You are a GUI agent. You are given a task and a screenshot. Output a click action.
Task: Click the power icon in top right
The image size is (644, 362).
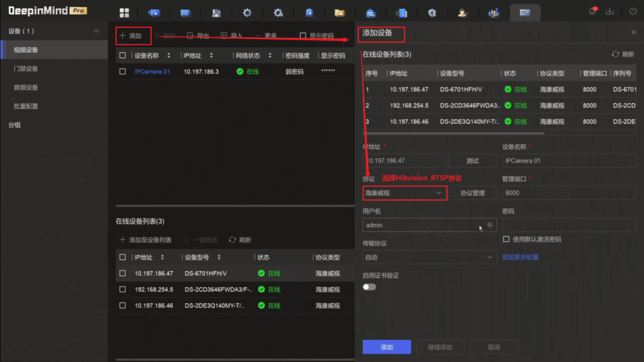coord(632,11)
